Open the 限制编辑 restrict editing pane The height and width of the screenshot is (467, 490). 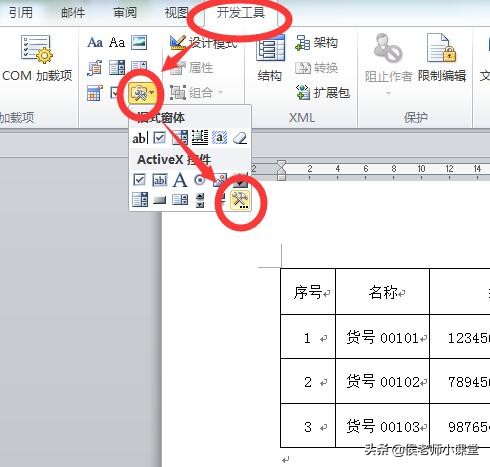tap(442, 58)
